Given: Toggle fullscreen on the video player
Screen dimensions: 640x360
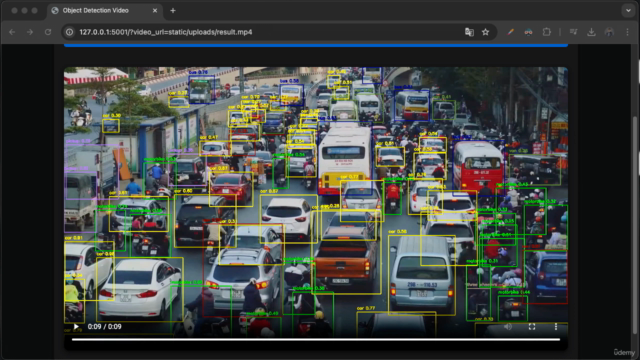Looking at the screenshot, I should coord(532,327).
